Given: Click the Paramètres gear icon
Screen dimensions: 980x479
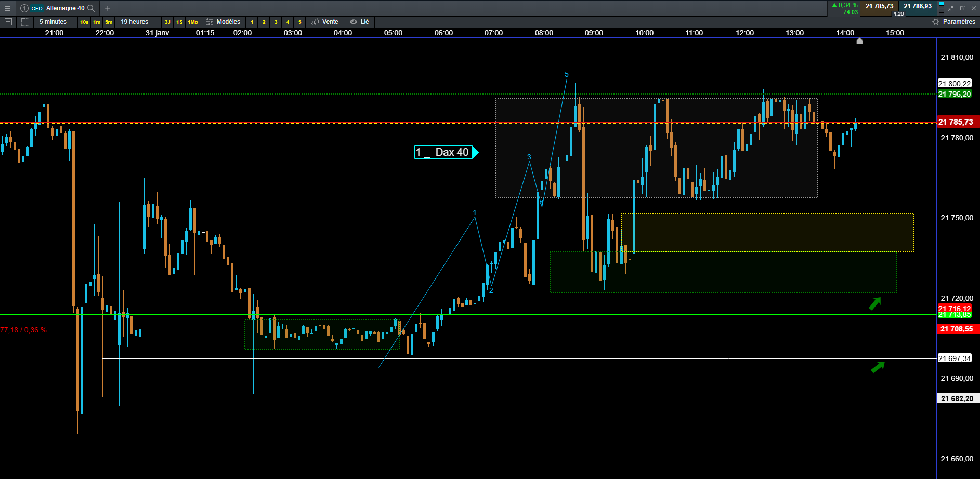Looking at the screenshot, I should coord(936,22).
